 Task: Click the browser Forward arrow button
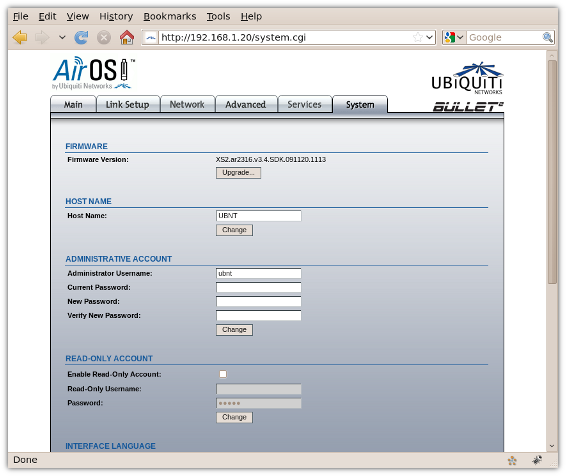[x=42, y=37]
